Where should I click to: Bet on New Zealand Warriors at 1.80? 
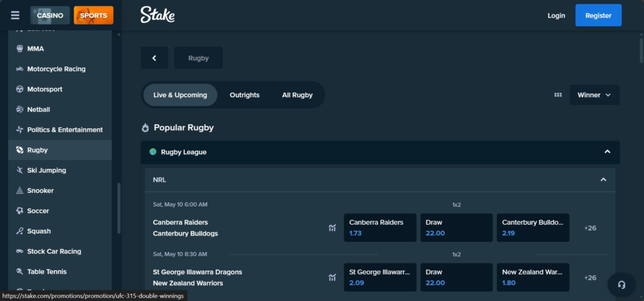click(x=533, y=277)
